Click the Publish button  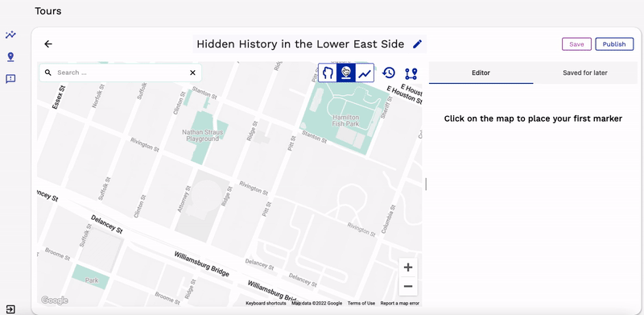(614, 44)
